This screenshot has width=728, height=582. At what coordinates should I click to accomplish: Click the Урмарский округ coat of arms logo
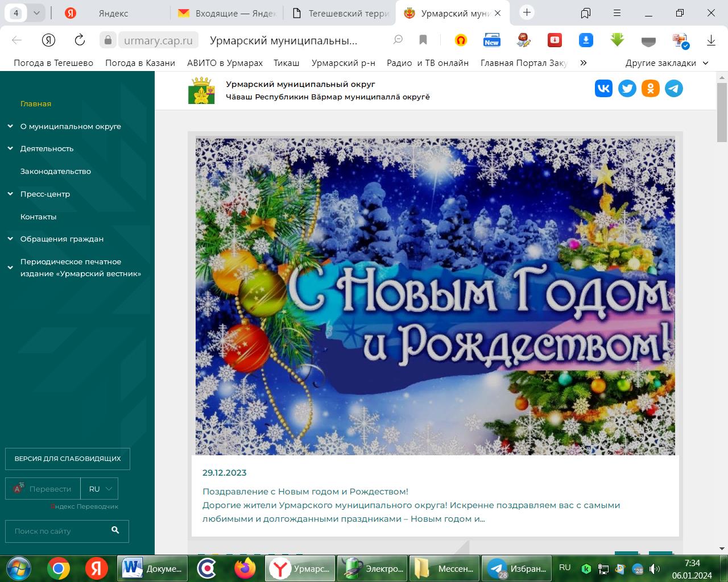[x=201, y=91]
